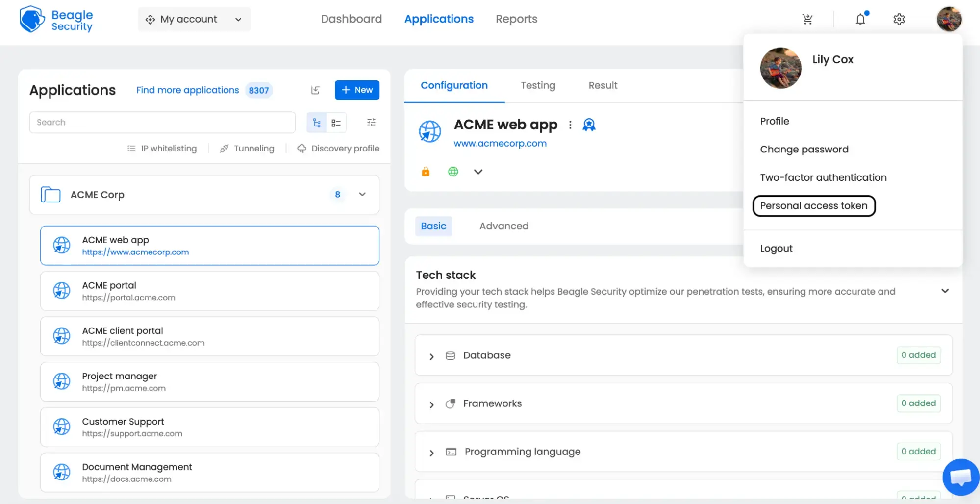Click the large globe icon beside ACME web app title
Viewport: 980px width, 504px height.
pyautogui.click(x=430, y=132)
